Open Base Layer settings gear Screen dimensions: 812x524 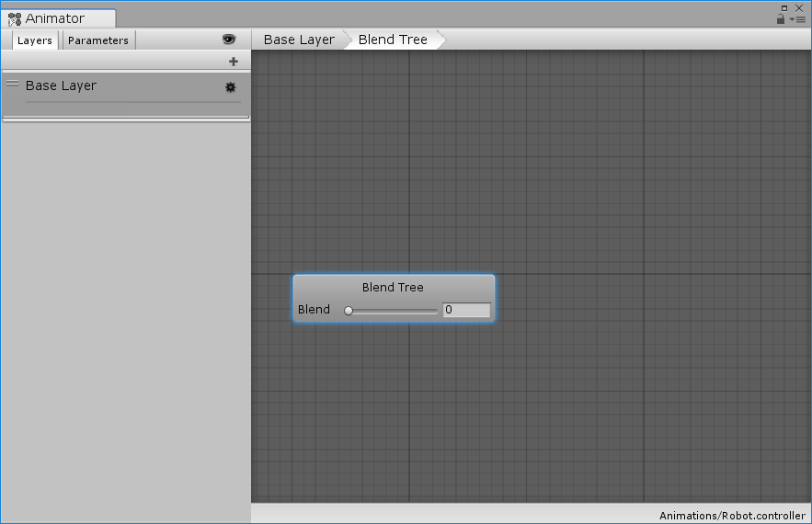[x=230, y=87]
